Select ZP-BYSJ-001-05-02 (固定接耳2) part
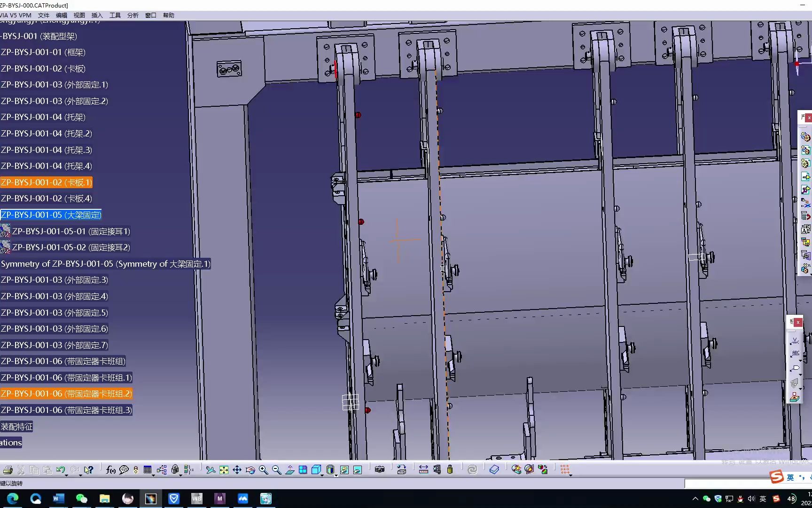This screenshot has width=812, height=508. pos(71,247)
